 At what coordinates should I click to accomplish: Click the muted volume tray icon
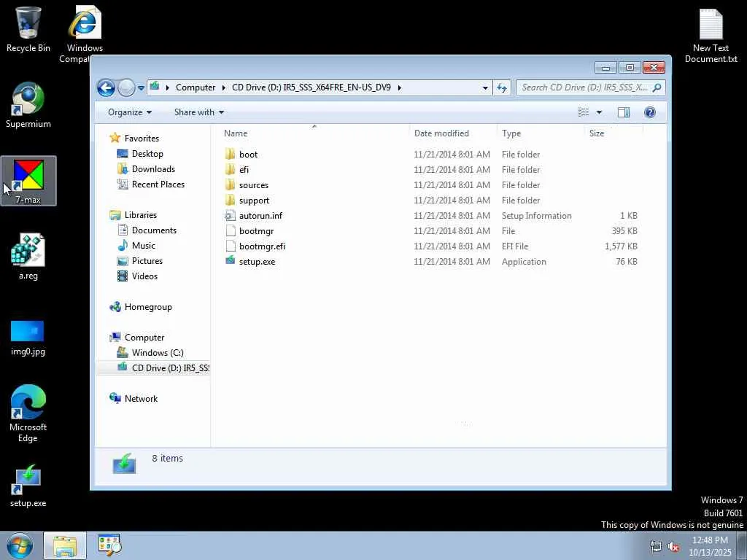(673, 546)
